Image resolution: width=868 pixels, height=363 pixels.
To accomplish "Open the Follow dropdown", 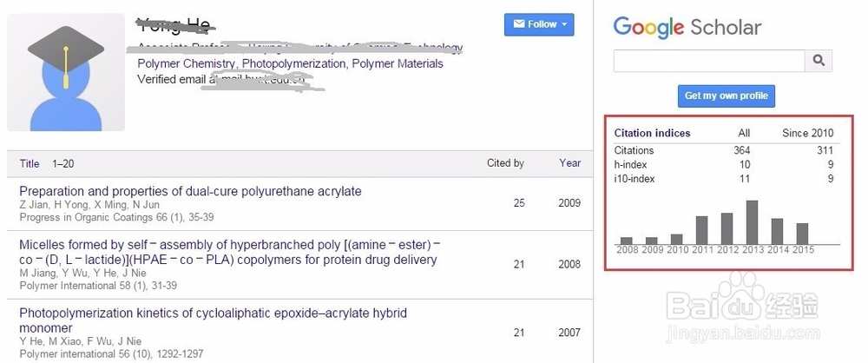I will tap(539, 24).
